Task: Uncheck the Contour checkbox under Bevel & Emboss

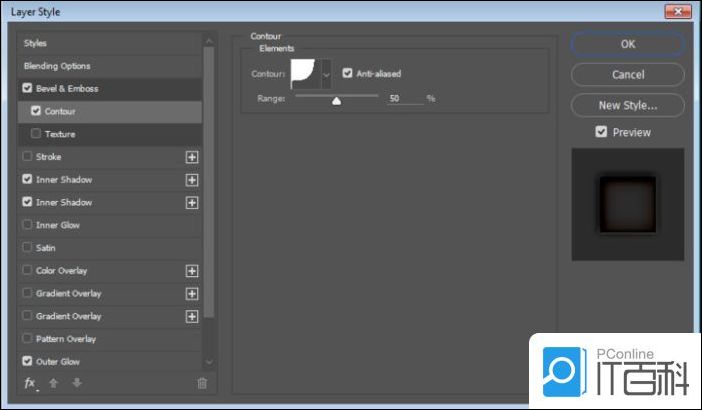Action: (36, 111)
